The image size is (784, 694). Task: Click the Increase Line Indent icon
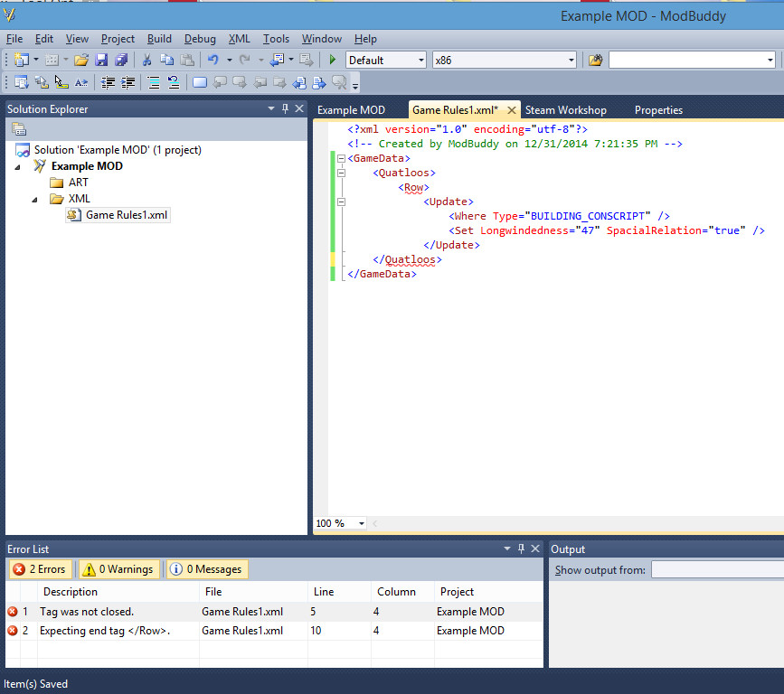(x=128, y=82)
